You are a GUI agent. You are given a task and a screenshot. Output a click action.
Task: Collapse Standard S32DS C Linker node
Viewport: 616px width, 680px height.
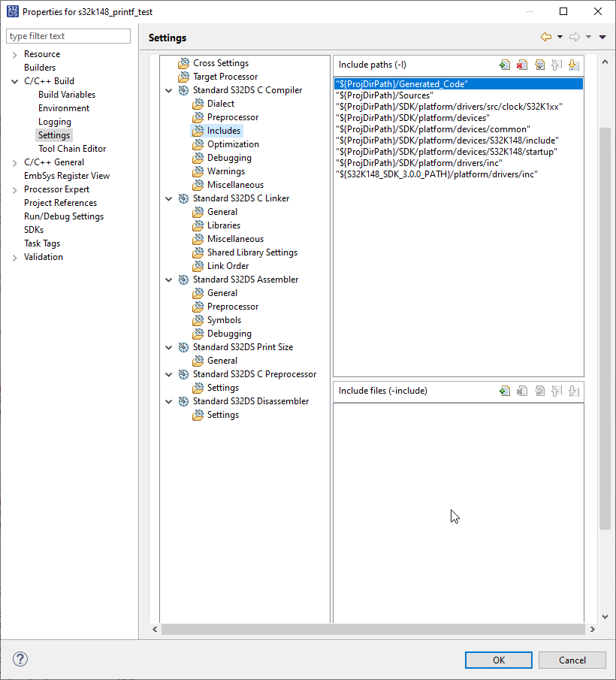coord(168,198)
